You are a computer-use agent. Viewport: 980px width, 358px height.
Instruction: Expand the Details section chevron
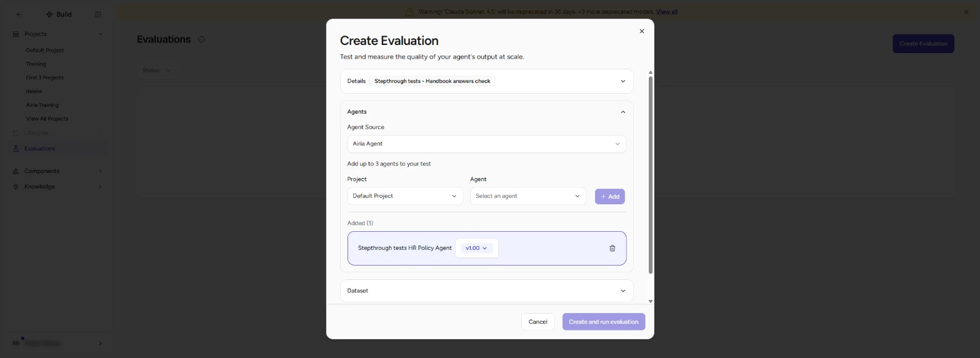tap(622, 81)
